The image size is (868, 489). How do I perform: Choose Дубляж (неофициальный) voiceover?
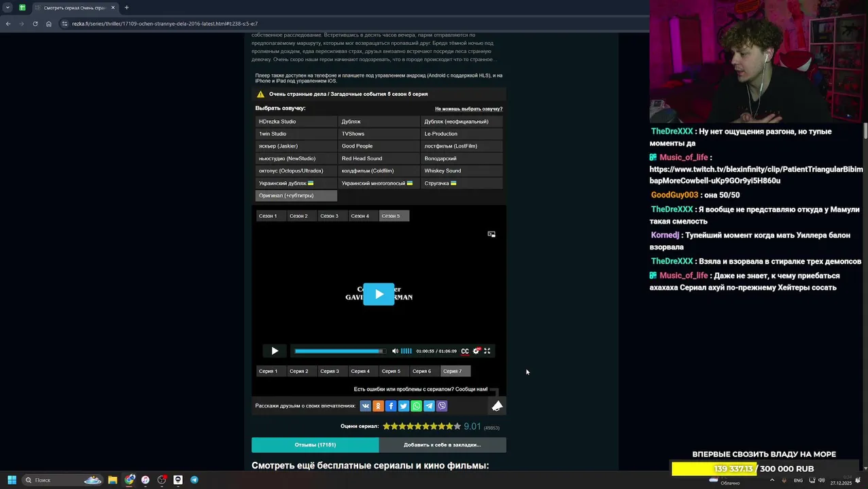click(x=462, y=122)
